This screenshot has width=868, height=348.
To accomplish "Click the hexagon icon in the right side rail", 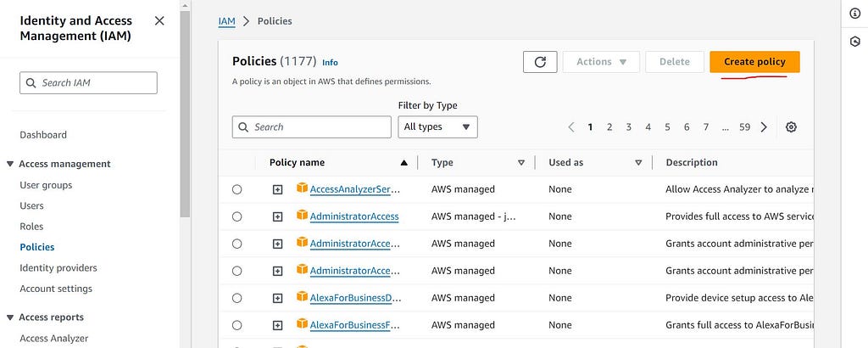I will (855, 42).
